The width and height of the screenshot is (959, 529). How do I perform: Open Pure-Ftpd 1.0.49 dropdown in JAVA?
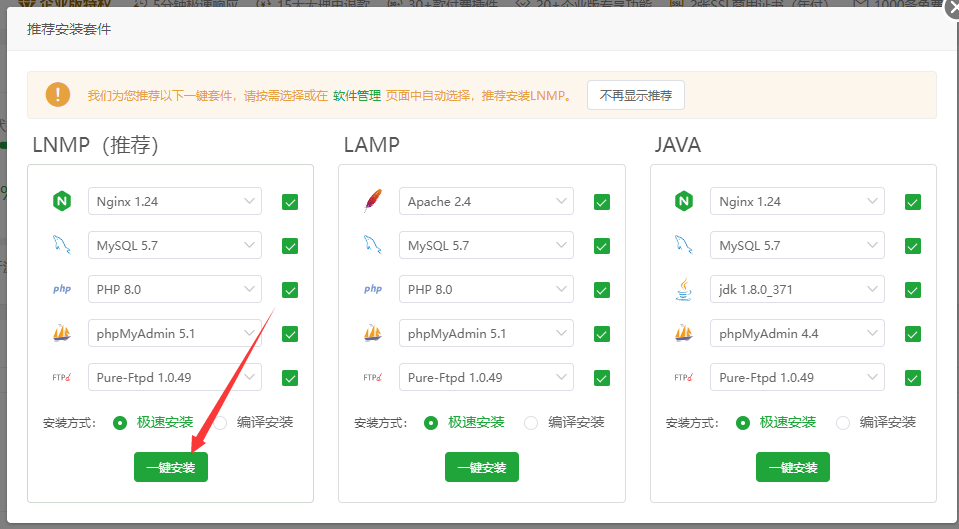pyautogui.click(x=797, y=377)
